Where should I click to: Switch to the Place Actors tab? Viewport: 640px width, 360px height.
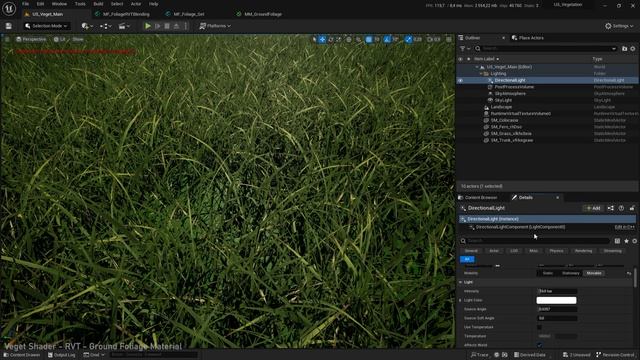tap(528, 38)
